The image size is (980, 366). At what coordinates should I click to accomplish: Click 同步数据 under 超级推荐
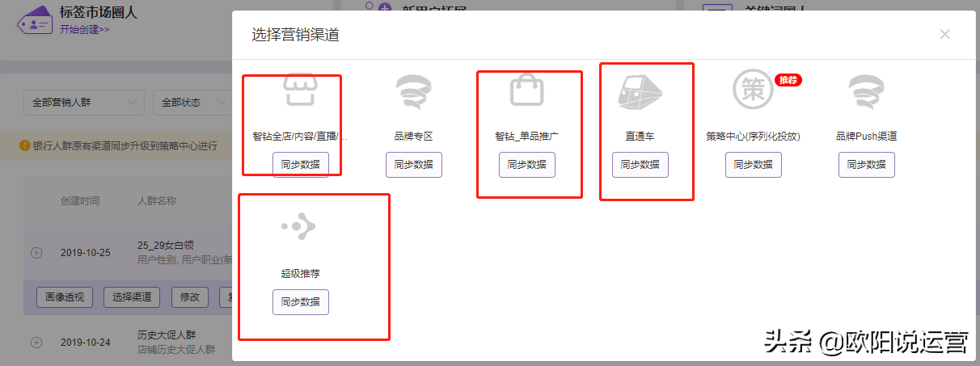(x=300, y=302)
